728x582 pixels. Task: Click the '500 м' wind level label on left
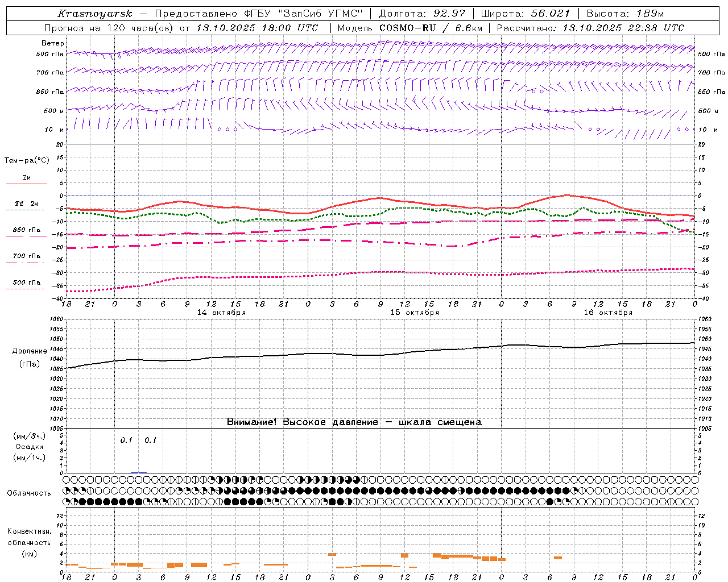[54, 111]
